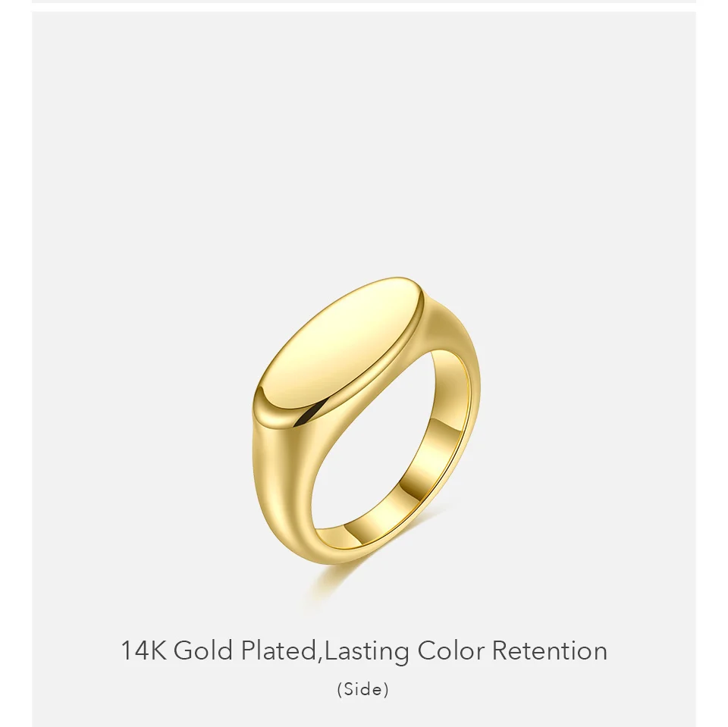The image size is (728, 727).
Task: Click the word 'Gold' in the caption
Action: (x=203, y=650)
